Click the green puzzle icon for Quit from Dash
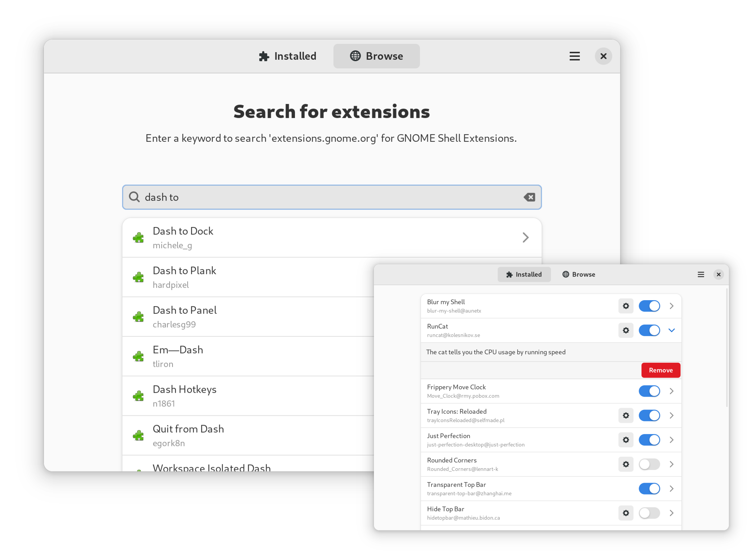756x560 pixels. coord(138,435)
